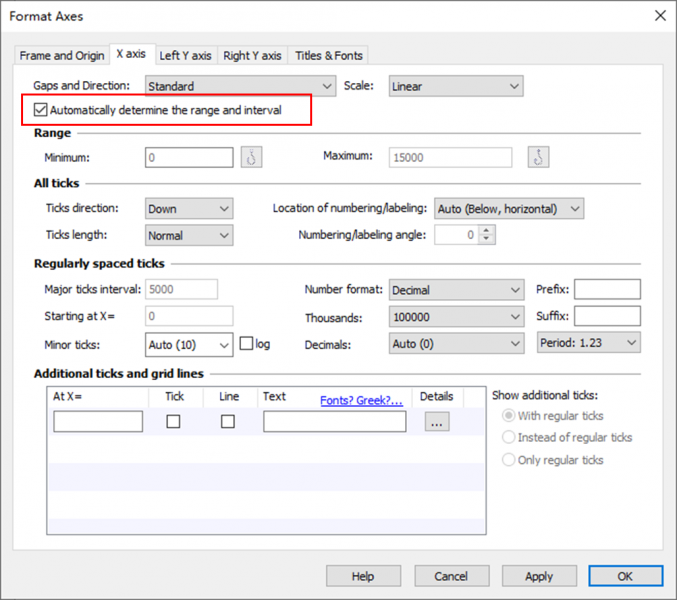Check the Tick box for additional ticks
Screen dimensions: 677x600
[x=174, y=422]
